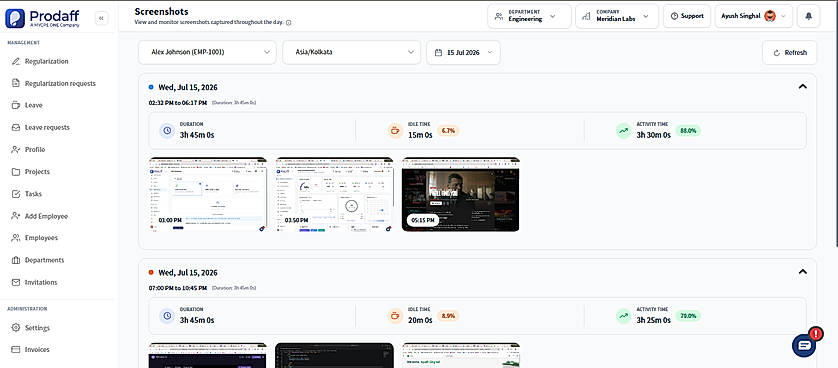Open the Company Meridian Labs dropdown
The image size is (838, 368).
pyautogui.click(x=617, y=16)
